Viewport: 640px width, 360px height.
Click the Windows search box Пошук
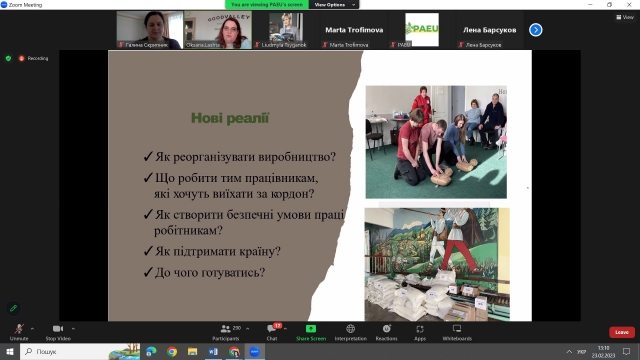tap(80, 351)
